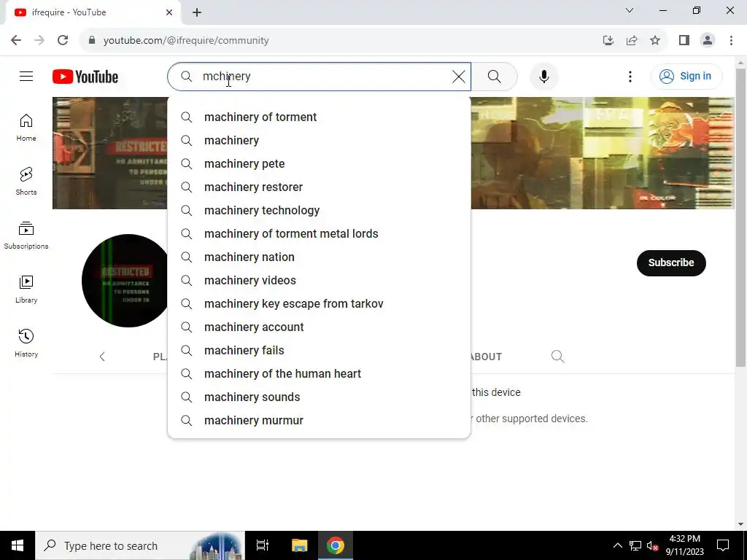Click the install app icon in address bar
Screen dimensions: 747x560
click(x=608, y=41)
